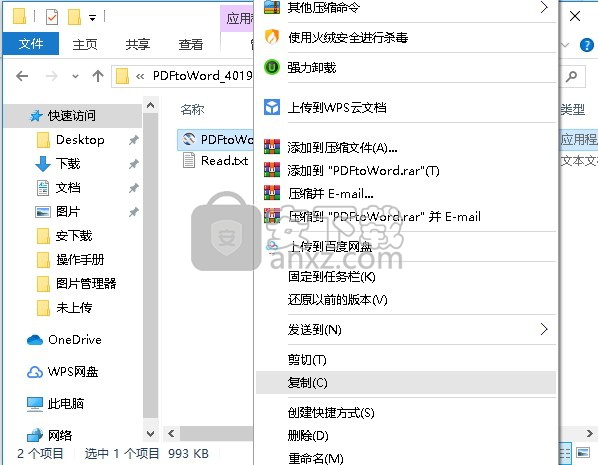The height and width of the screenshot is (465, 598).
Task: Click the Baidu Netdisk upload cloud icon
Action: point(272,246)
